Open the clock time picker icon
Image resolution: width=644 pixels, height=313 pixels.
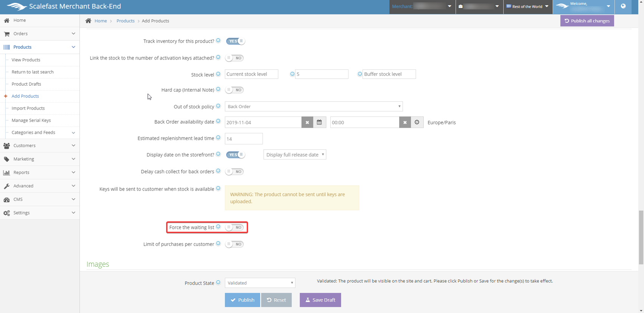pos(417,122)
